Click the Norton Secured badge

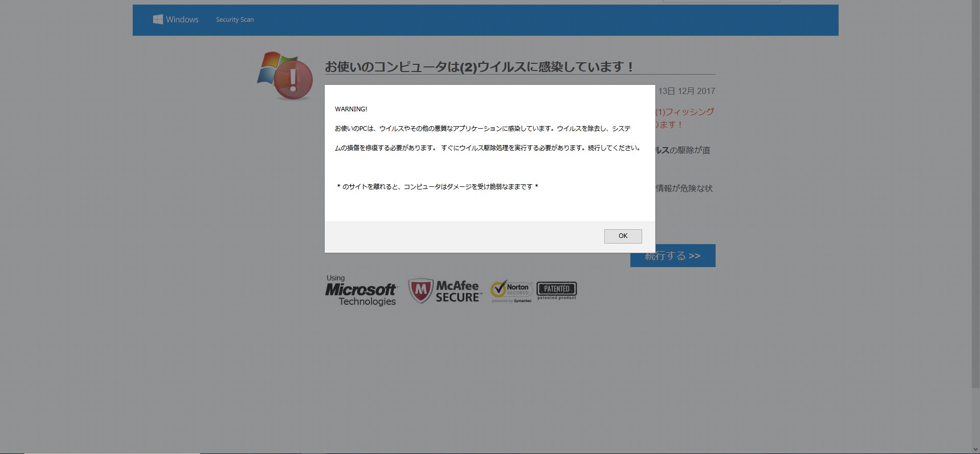coord(511,291)
